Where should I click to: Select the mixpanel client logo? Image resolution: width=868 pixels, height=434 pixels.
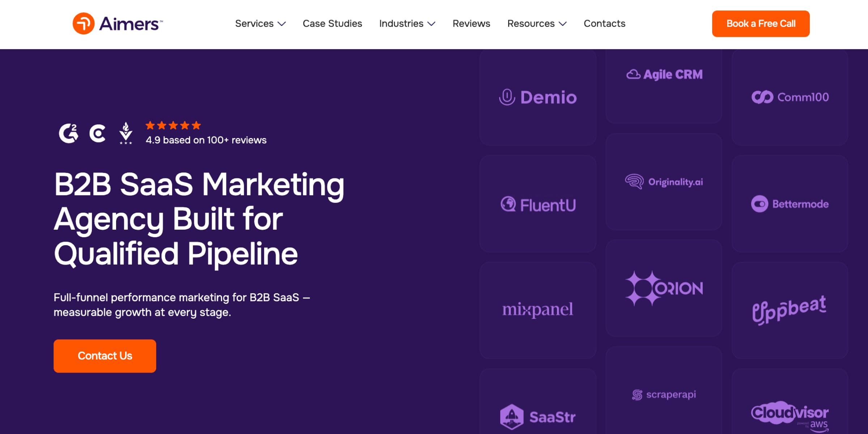tap(538, 310)
